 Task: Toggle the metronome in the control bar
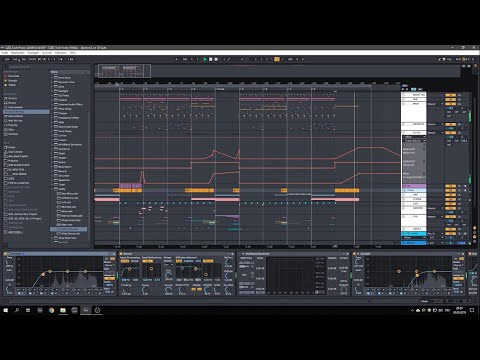(x=61, y=59)
